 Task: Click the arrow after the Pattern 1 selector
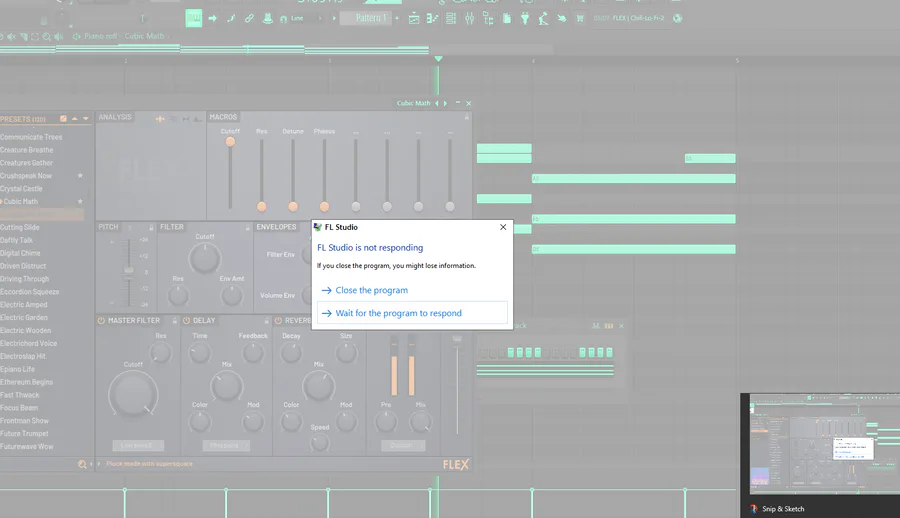coord(397,18)
